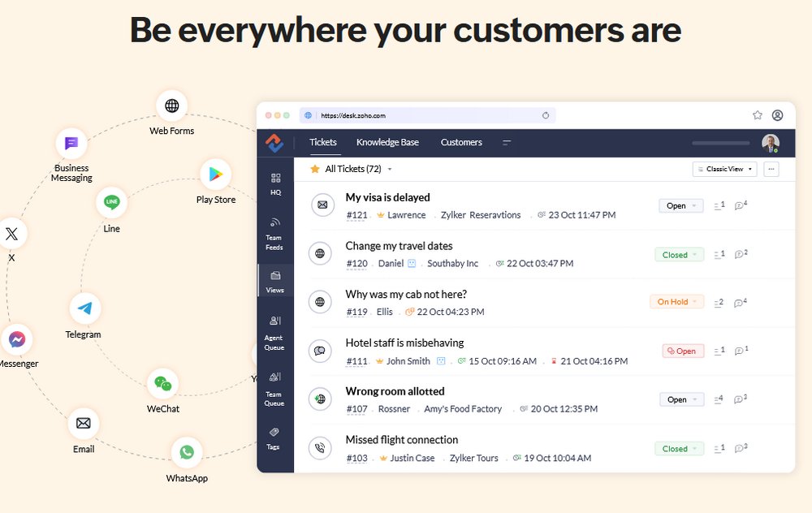Click the Southaby Inc account name

(x=452, y=264)
